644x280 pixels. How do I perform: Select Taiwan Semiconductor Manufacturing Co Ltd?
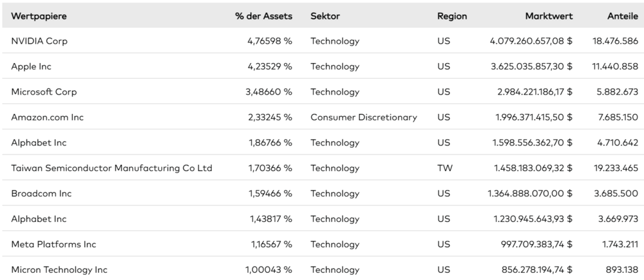tap(111, 169)
